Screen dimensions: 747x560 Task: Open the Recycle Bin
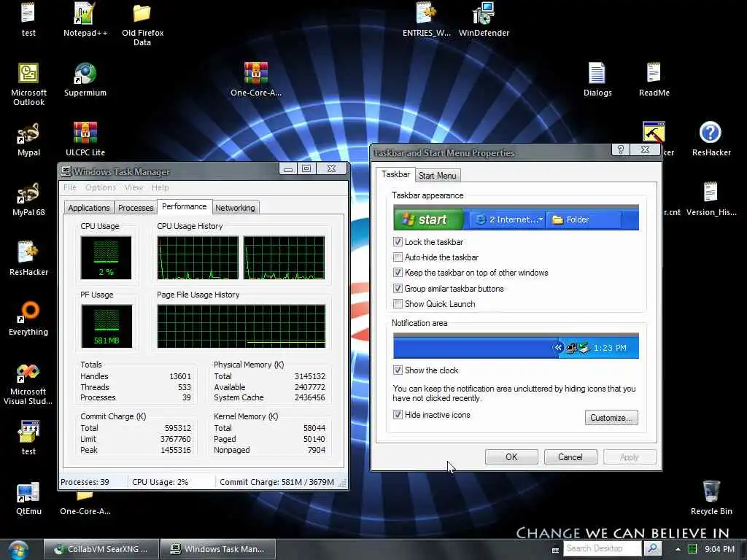[x=711, y=498]
